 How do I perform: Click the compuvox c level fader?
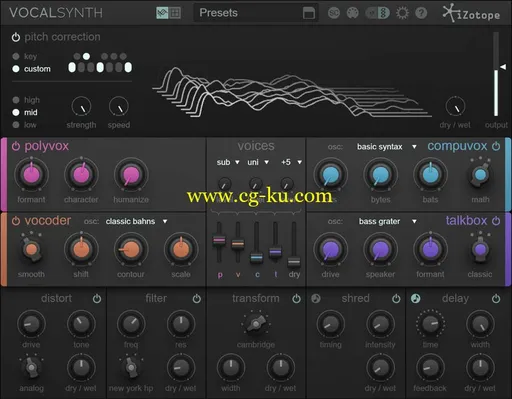point(256,257)
